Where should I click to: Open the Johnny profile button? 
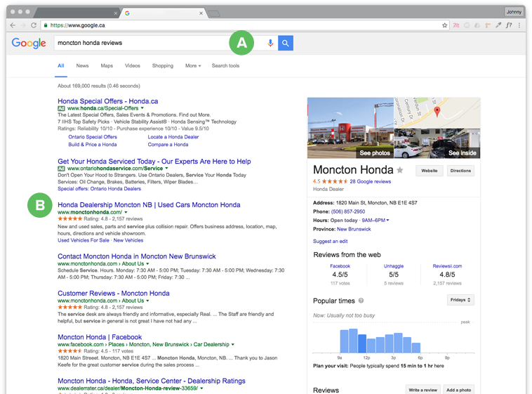click(x=514, y=12)
